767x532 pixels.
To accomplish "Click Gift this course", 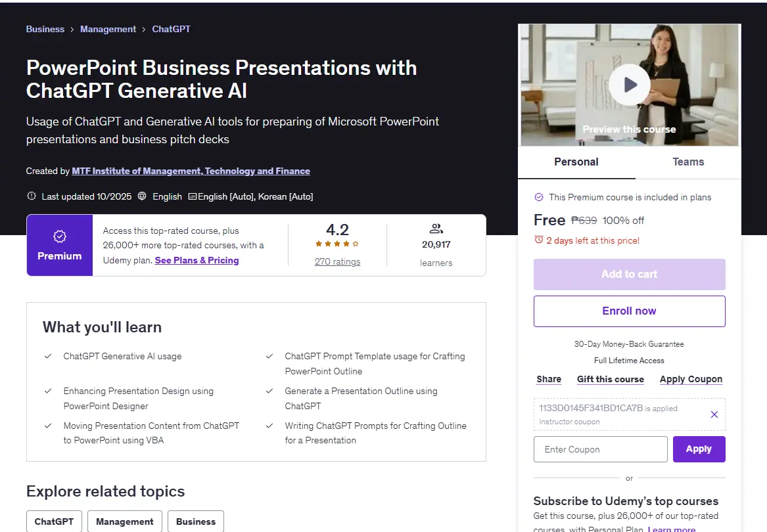I will [611, 379].
